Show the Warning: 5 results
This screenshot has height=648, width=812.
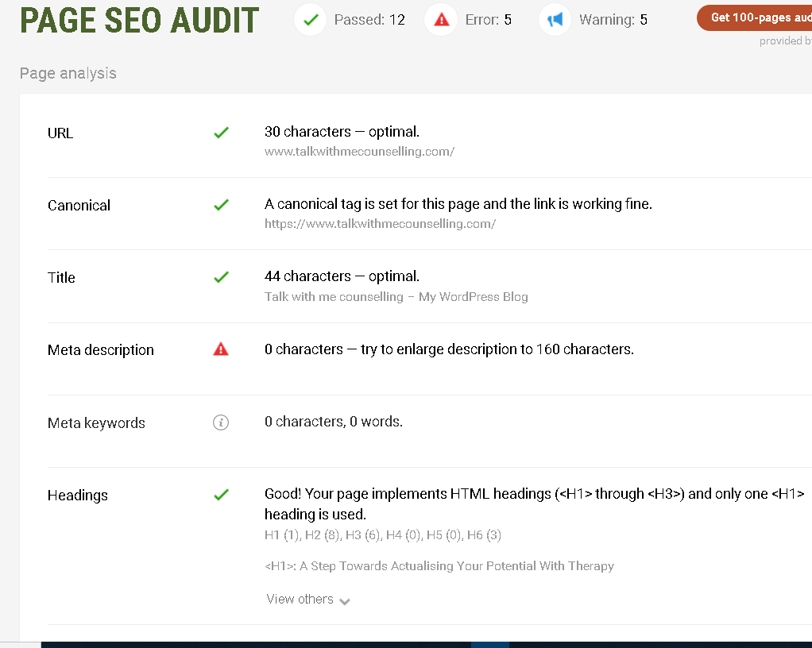[613, 20]
